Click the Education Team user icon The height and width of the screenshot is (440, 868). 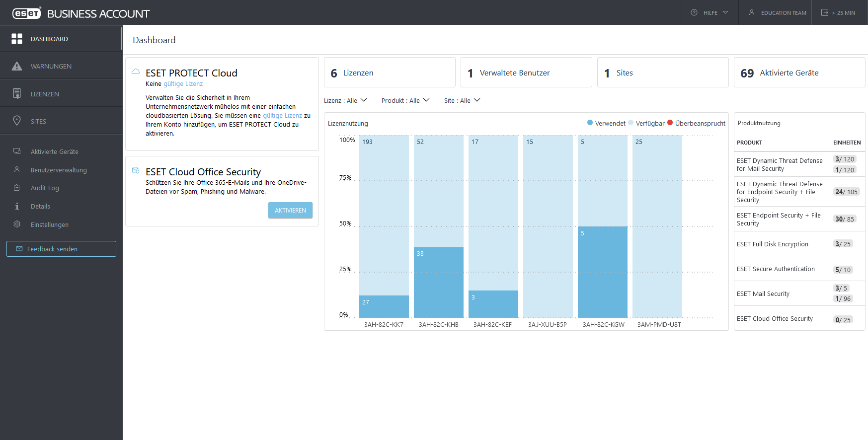coord(752,12)
